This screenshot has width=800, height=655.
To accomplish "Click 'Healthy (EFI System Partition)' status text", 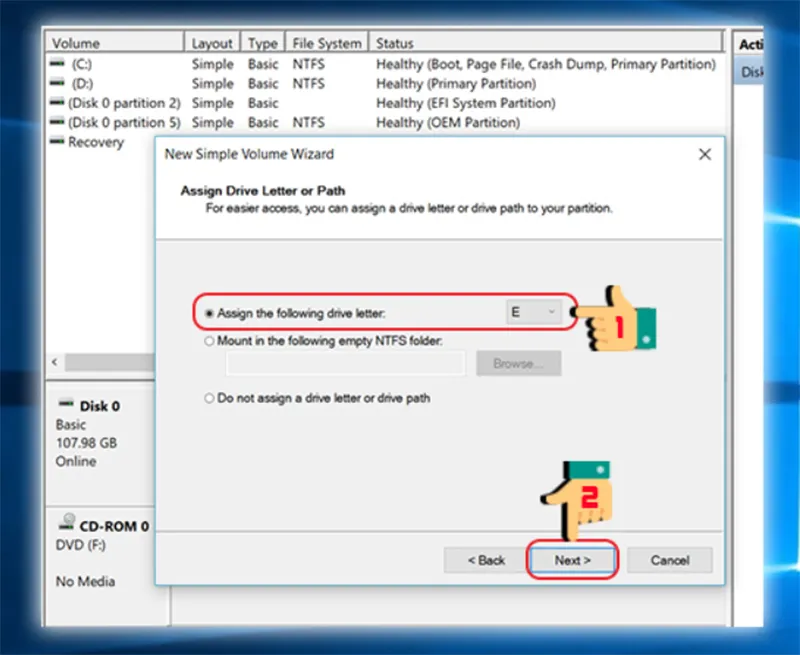I will click(466, 103).
